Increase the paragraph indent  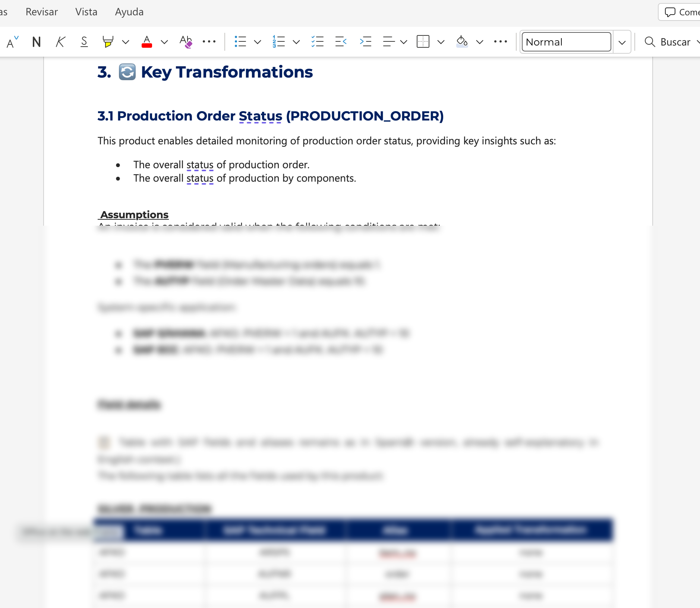[365, 42]
